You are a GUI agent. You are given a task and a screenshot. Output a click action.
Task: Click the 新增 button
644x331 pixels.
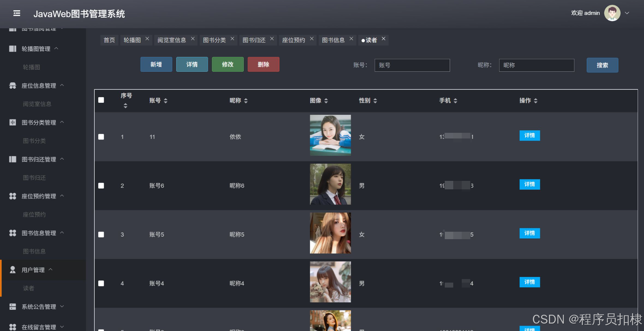point(156,64)
